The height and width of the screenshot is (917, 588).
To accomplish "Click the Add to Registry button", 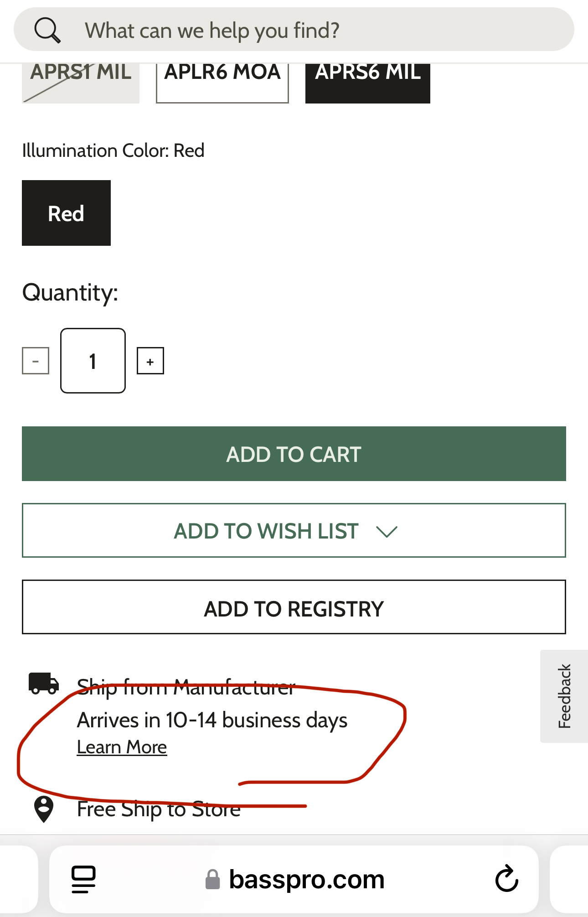I will [x=294, y=607].
